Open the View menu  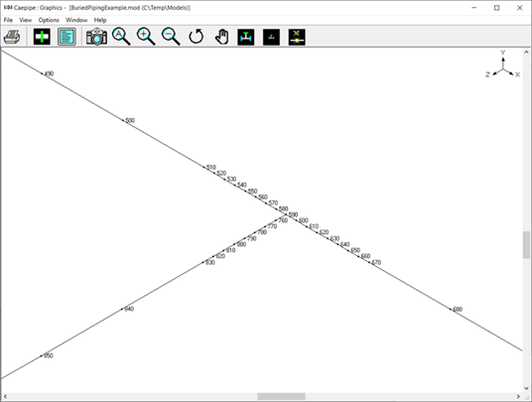(26, 20)
